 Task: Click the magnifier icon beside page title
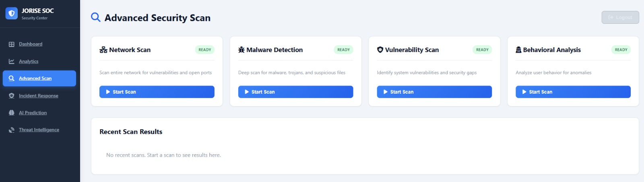tap(96, 17)
